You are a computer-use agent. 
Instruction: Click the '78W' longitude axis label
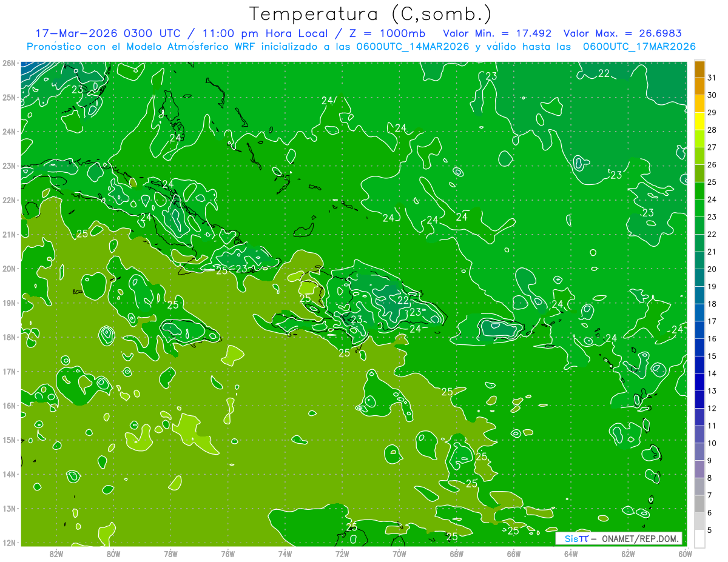point(170,554)
